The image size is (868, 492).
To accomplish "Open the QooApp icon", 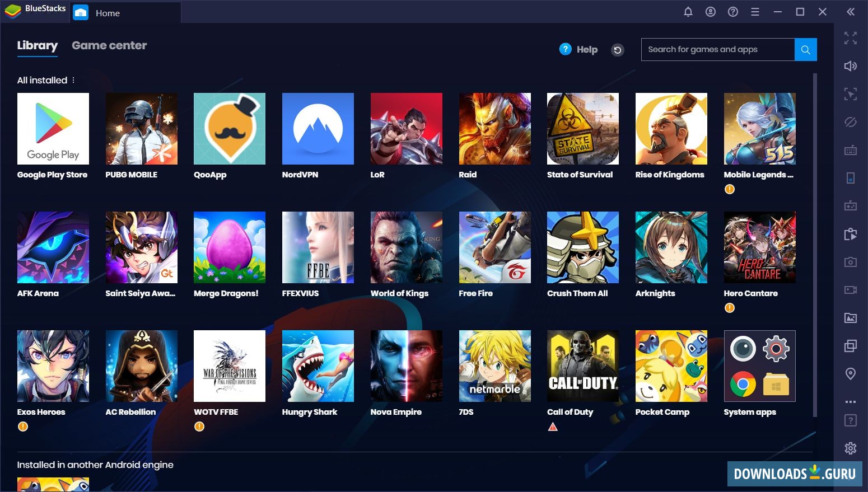I will point(230,129).
